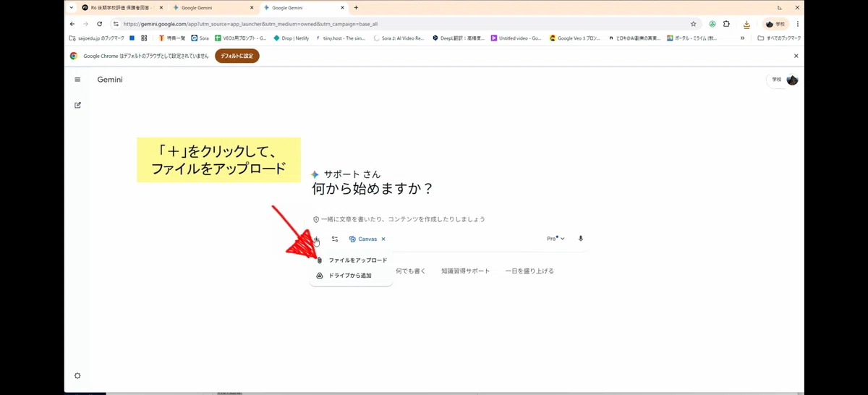Open the Gemini main menu hamburger icon
The image size is (868, 395).
[x=77, y=80]
